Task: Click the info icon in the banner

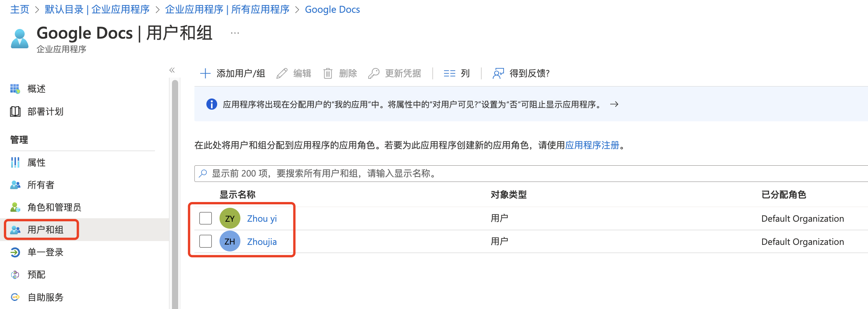Action: (212, 104)
